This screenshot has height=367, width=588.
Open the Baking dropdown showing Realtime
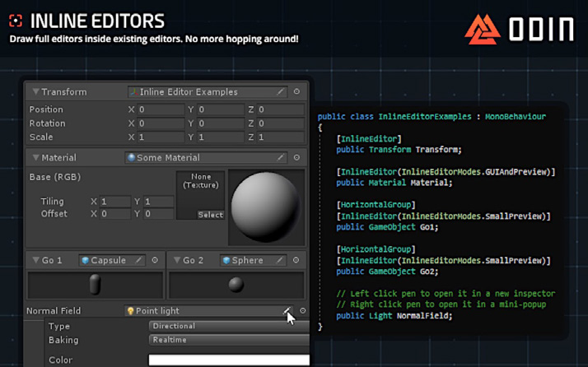230,340
